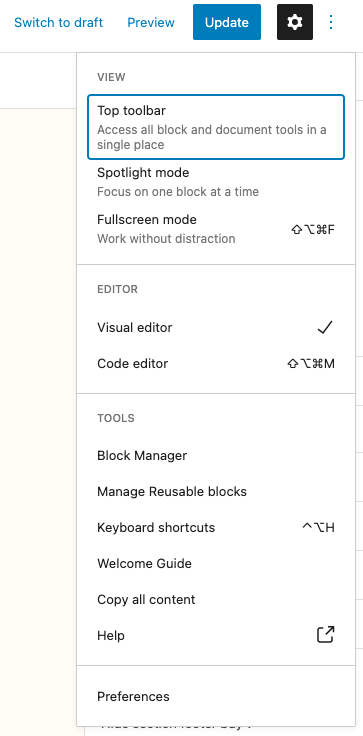Open Block Manager
This screenshot has width=363, height=736.
[216, 455]
